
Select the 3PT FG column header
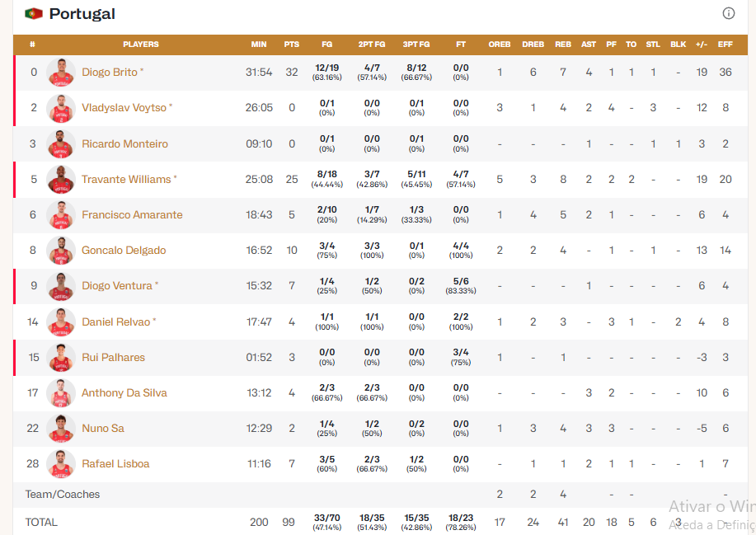416,45
